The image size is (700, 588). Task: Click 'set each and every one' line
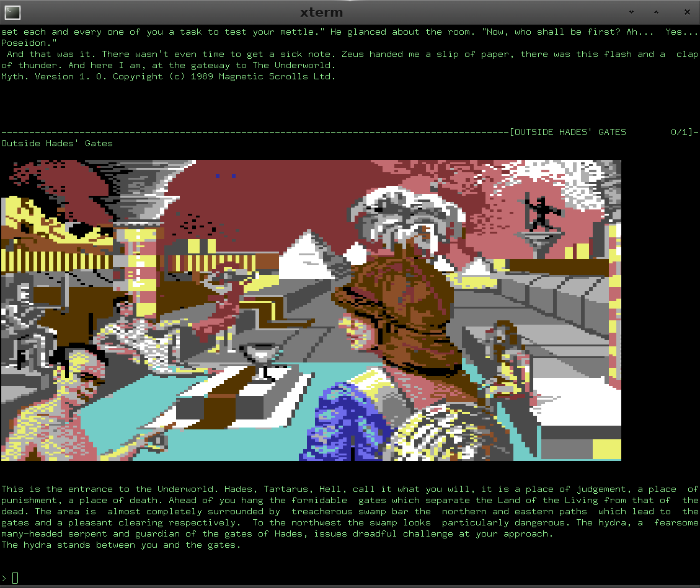(350, 32)
